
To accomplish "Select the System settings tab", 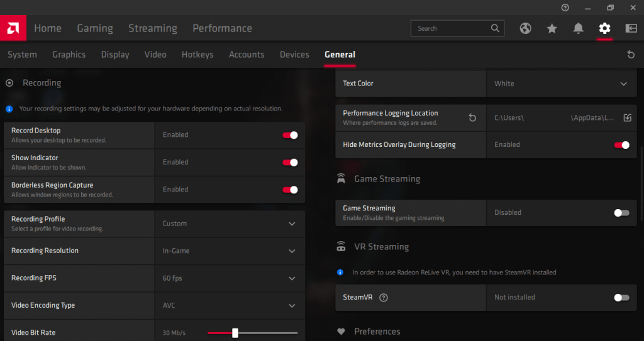I will click(22, 55).
